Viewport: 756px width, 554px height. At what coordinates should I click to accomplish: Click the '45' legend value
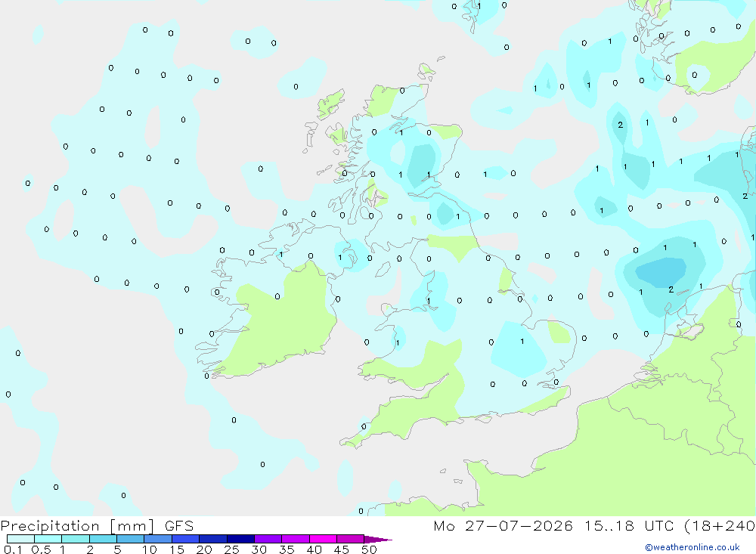(x=342, y=549)
